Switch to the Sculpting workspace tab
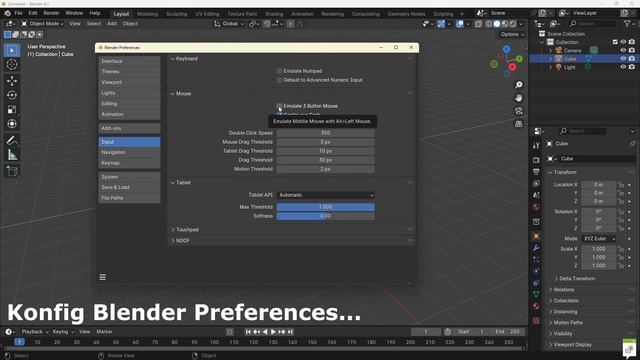640x360 pixels. click(x=176, y=14)
